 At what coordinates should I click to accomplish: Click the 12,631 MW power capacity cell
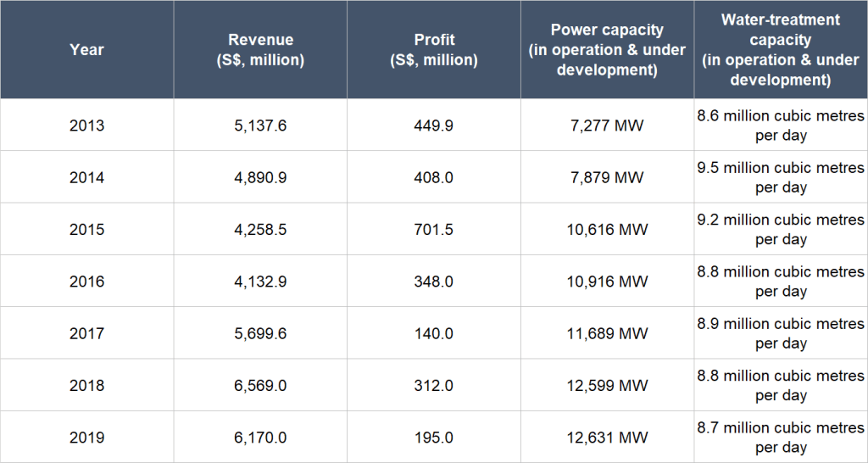[607, 438]
